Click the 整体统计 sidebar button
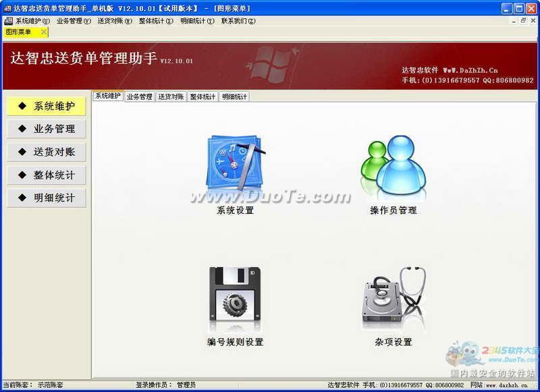The image size is (540, 392). point(46,175)
